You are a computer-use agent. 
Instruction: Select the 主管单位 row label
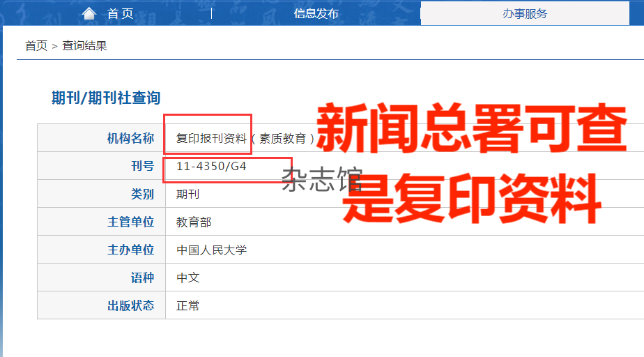[x=130, y=222]
